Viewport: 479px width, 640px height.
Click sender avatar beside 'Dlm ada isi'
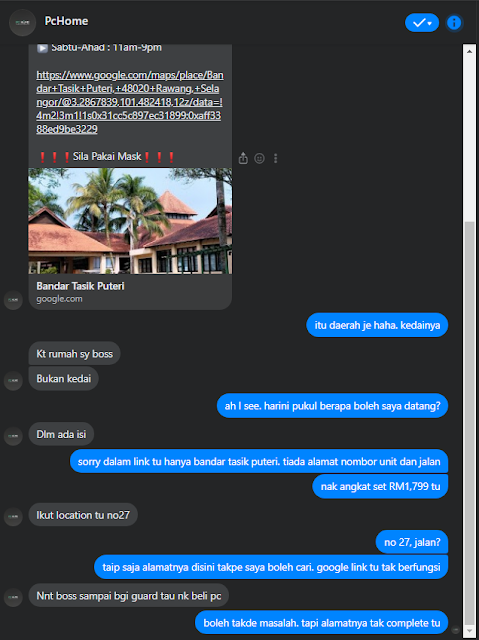tap(13, 436)
